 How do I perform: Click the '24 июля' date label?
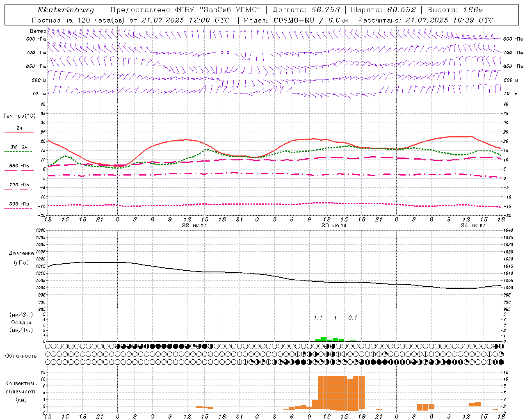(x=473, y=226)
